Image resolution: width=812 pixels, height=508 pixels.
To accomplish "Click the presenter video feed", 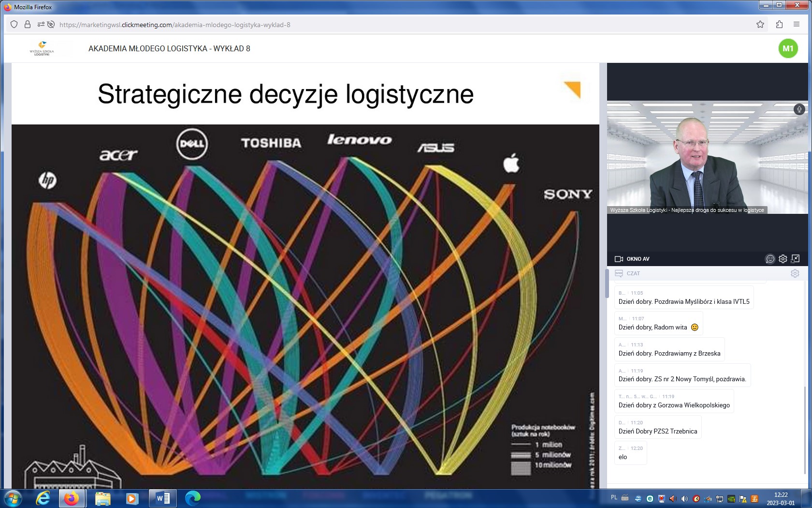I will pos(707,157).
